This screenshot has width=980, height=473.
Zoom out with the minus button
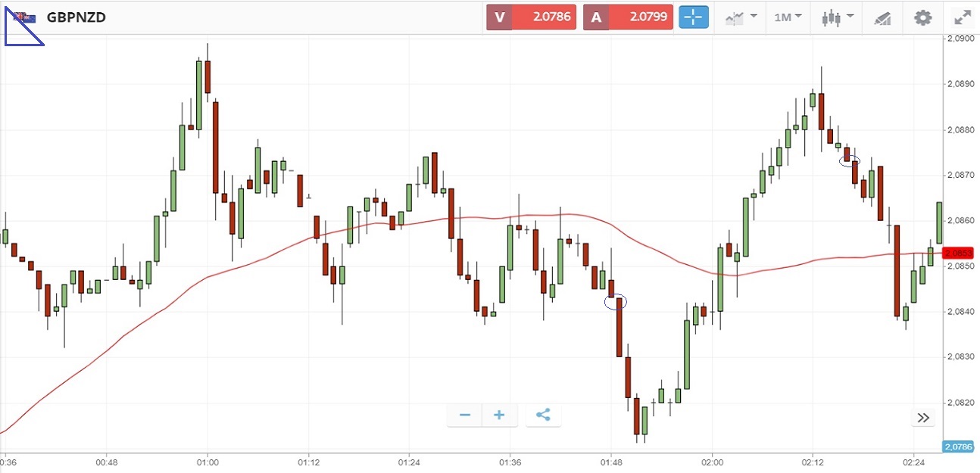(465, 415)
